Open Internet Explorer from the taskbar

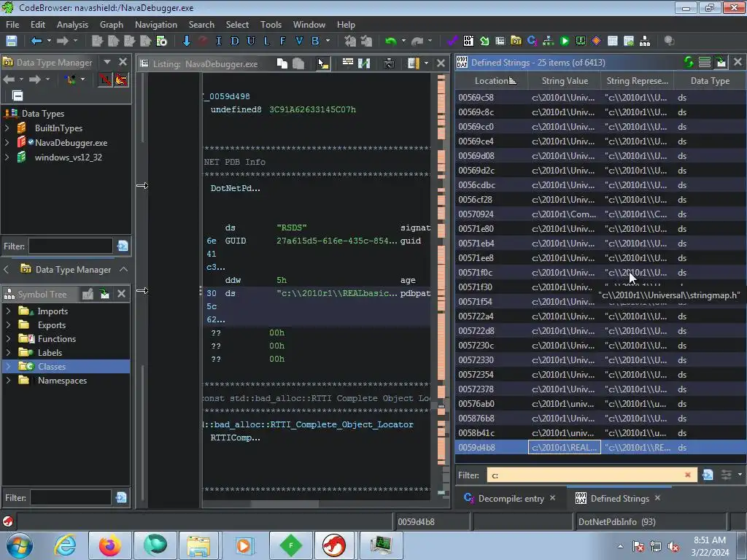pyautogui.click(x=65, y=545)
